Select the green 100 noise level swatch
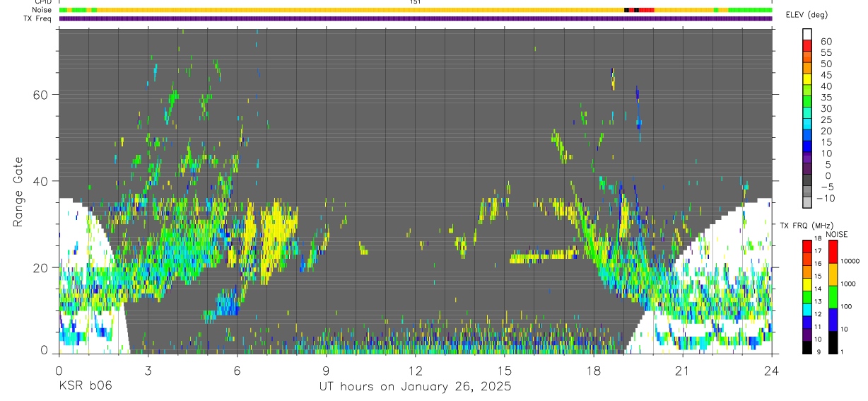The width and height of the screenshot is (868, 401). coord(833,297)
